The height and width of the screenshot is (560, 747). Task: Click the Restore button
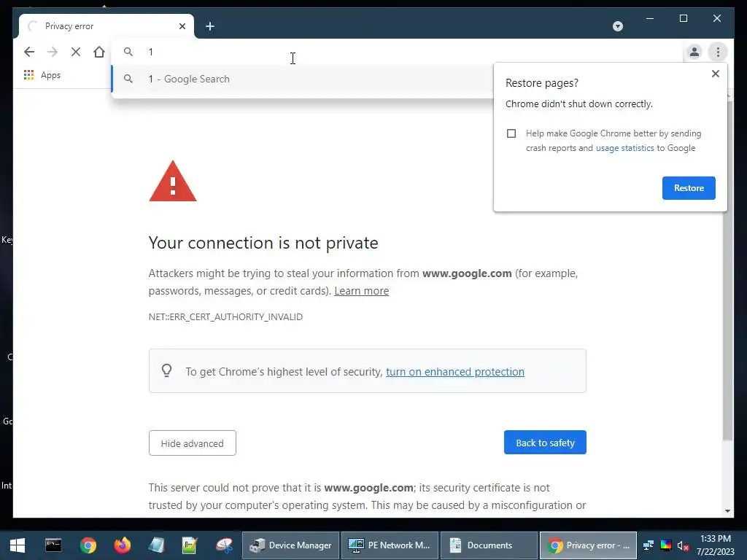(x=689, y=188)
